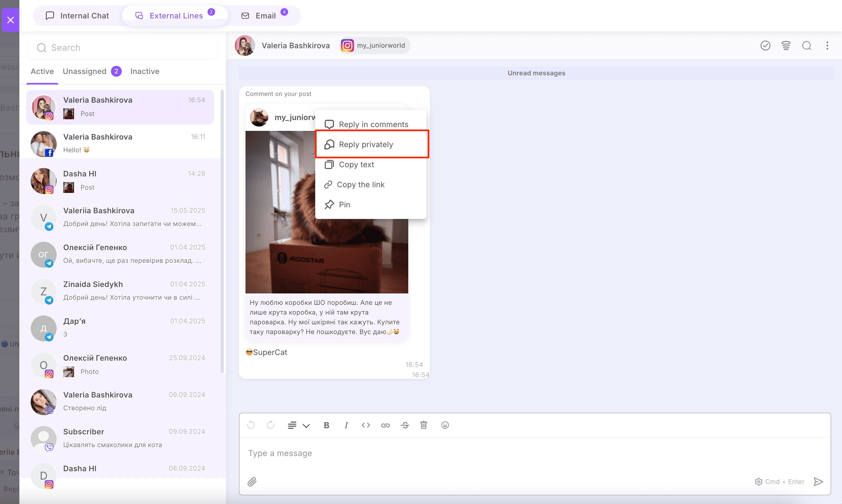Click the conversation list scrollbar
This screenshot has height=504, width=842.
point(222,231)
